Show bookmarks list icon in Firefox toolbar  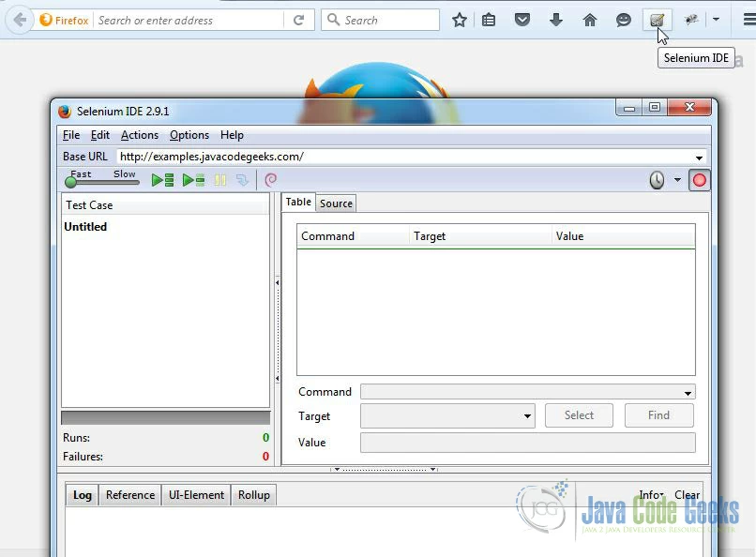pos(489,21)
